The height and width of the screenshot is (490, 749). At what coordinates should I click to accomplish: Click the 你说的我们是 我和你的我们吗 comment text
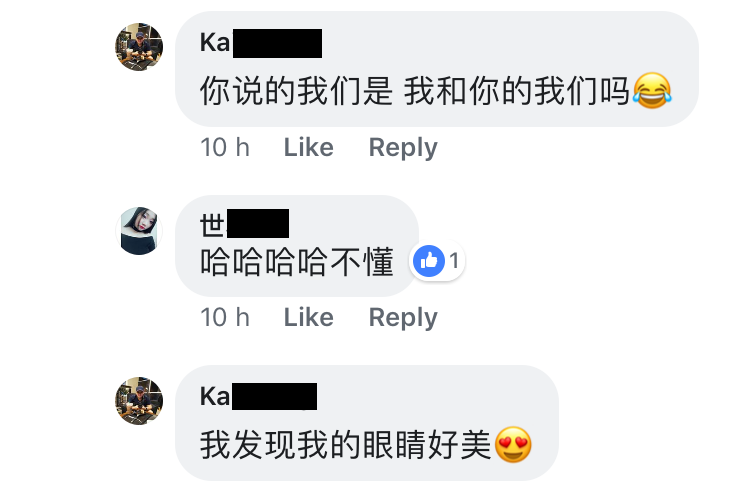tap(415, 91)
